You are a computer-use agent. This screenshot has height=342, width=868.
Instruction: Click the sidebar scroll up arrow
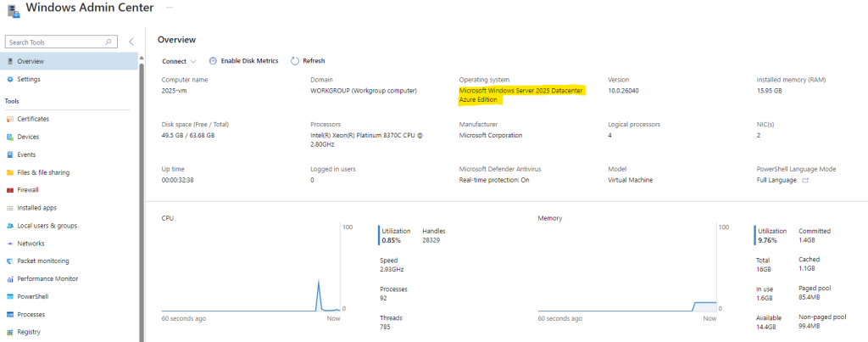click(x=142, y=58)
